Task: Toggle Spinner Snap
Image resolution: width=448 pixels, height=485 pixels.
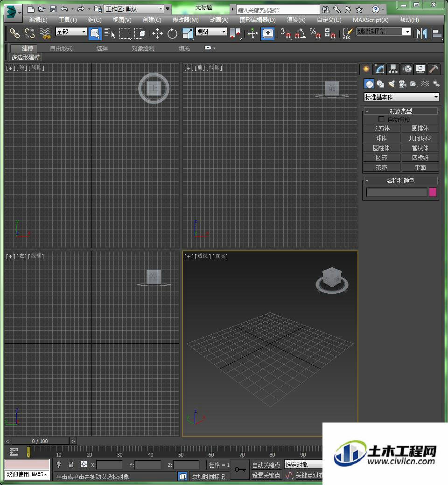Action: click(330, 33)
